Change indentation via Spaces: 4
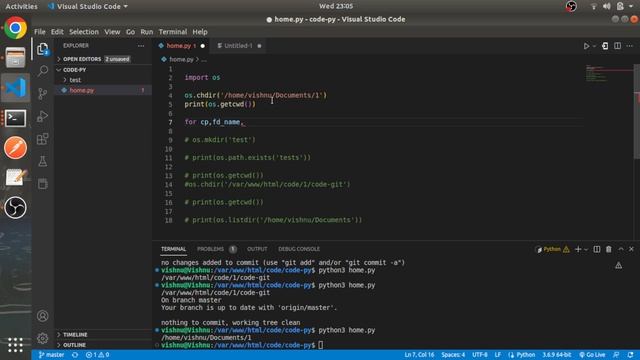The width and height of the screenshot is (640, 360). [453, 355]
